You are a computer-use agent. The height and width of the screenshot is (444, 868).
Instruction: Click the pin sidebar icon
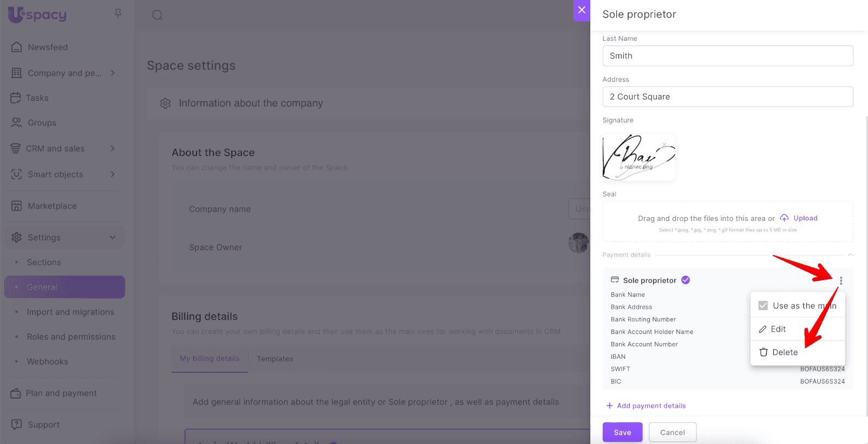[x=118, y=14]
